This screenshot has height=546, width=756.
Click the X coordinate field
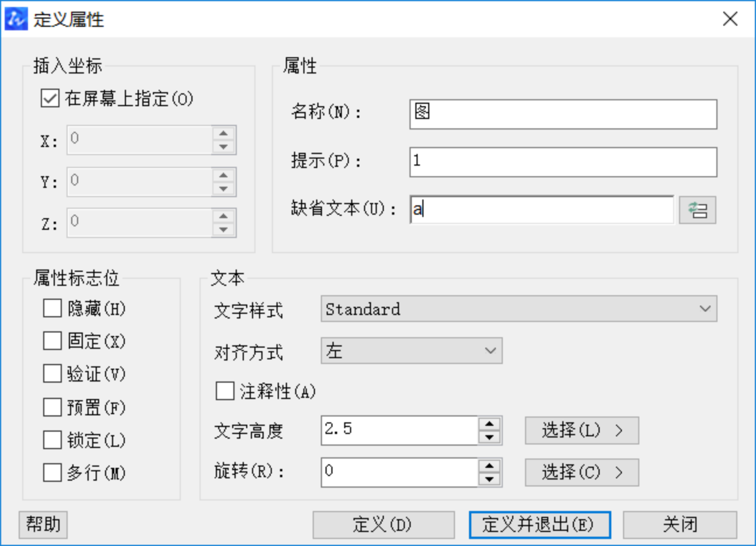139,140
